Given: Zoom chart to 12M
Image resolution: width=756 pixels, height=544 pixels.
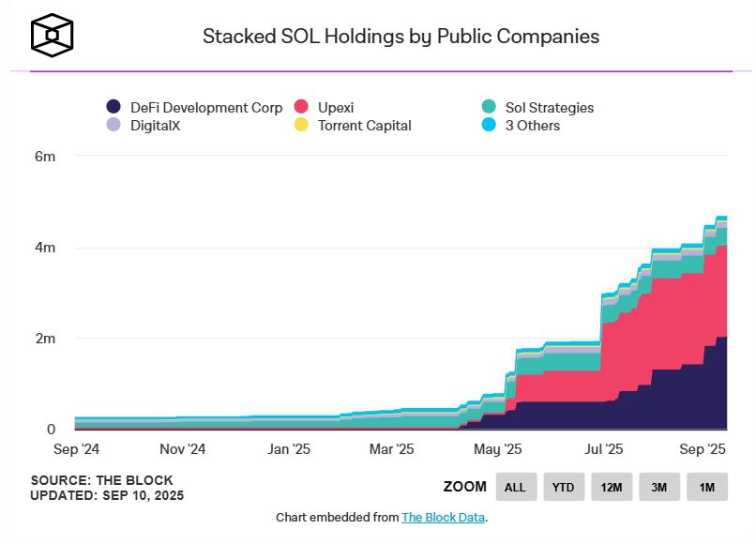Looking at the screenshot, I should tap(612, 487).
